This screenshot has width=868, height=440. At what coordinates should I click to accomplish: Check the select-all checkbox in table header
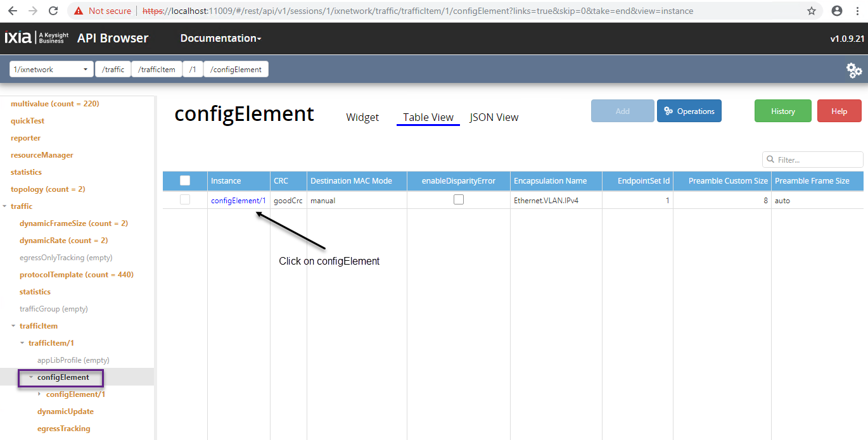(185, 180)
